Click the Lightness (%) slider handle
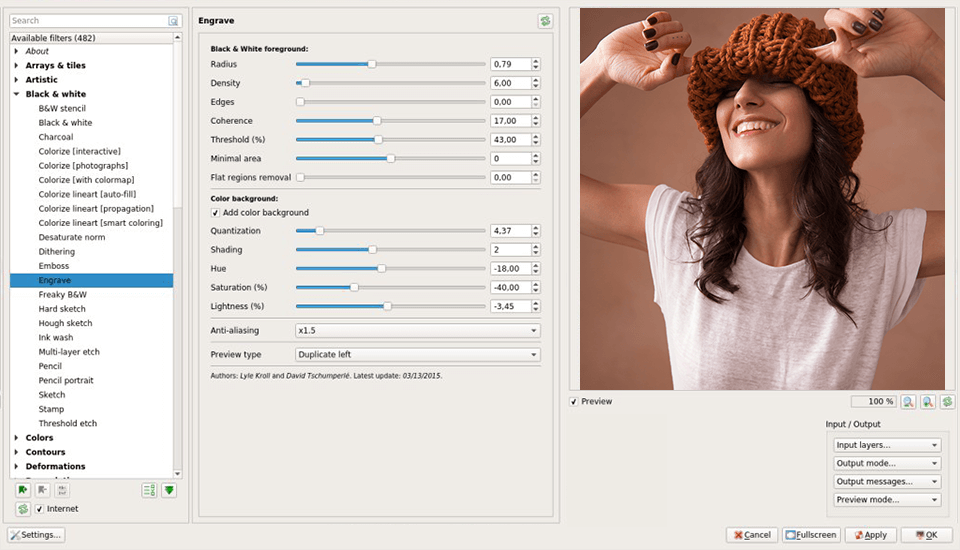The height and width of the screenshot is (550, 960). (x=387, y=306)
